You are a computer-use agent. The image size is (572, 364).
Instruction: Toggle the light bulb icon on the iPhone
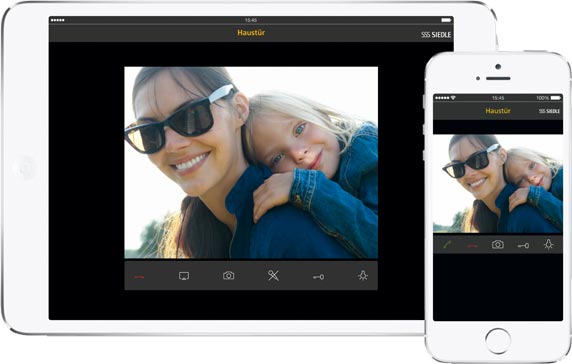[548, 244]
